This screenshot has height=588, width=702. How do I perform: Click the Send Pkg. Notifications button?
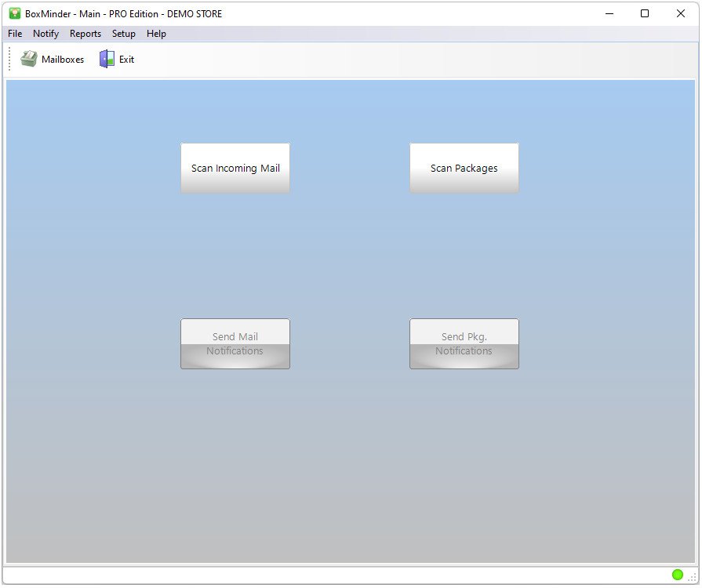pos(464,343)
